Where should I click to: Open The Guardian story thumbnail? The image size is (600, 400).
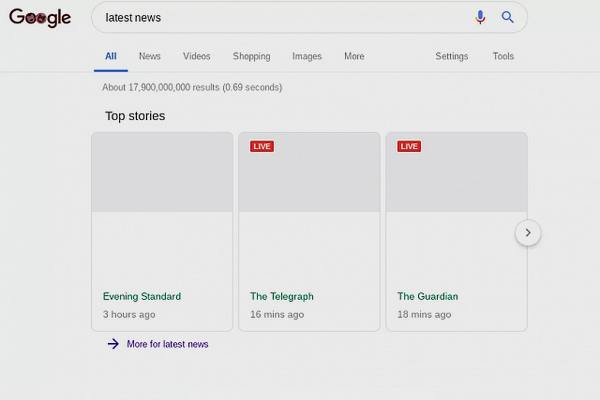pyautogui.click(x=457, y=172)
